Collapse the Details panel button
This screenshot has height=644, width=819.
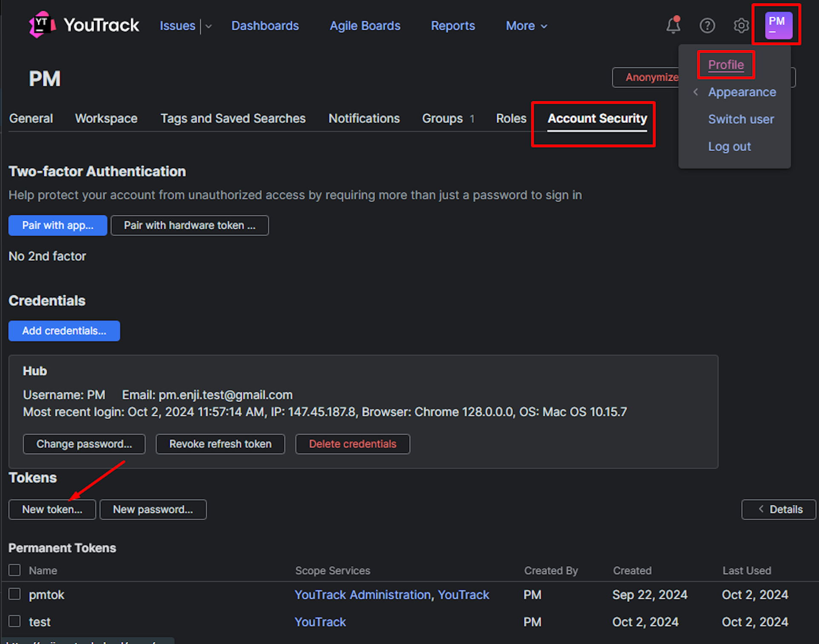tap(779, 509)
